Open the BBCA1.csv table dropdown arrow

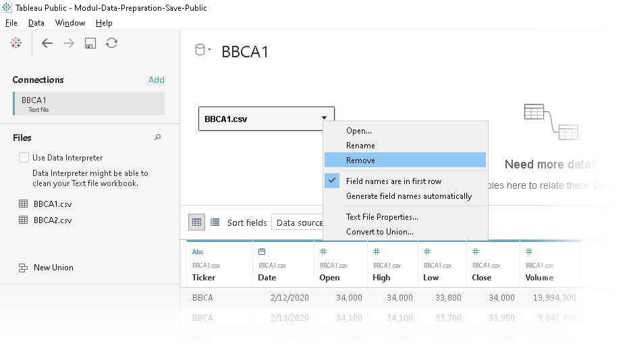(x=324, y=118)
